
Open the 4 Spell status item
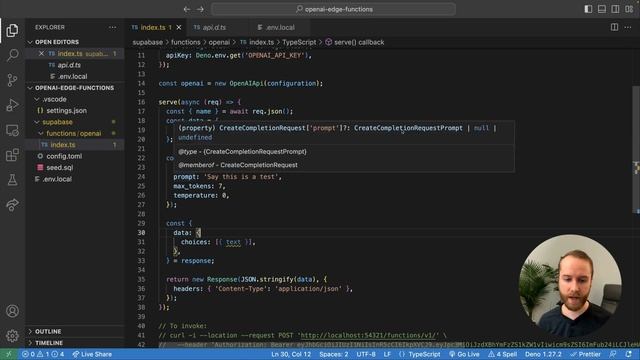tap(502, 354)
